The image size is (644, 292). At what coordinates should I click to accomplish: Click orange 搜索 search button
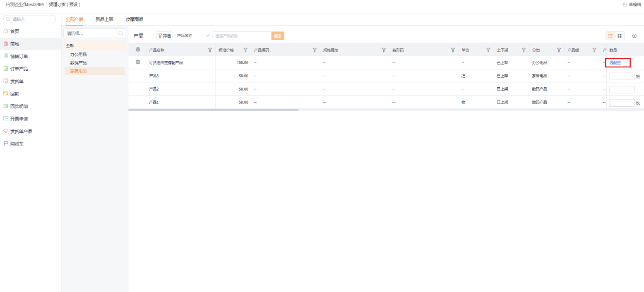278,36
